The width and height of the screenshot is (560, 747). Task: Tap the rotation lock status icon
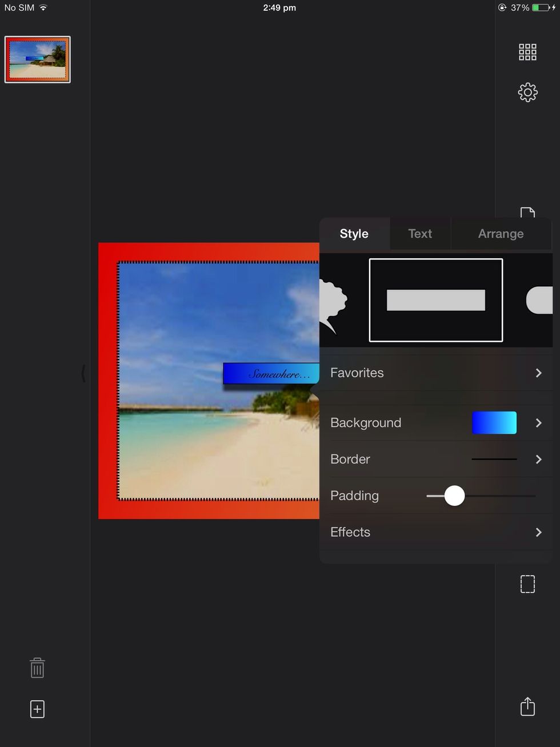(x=502, y=7)
